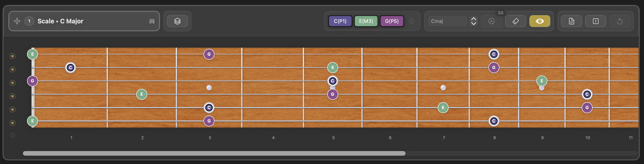Toggle the low E string radio marker

tap(12, 123)
